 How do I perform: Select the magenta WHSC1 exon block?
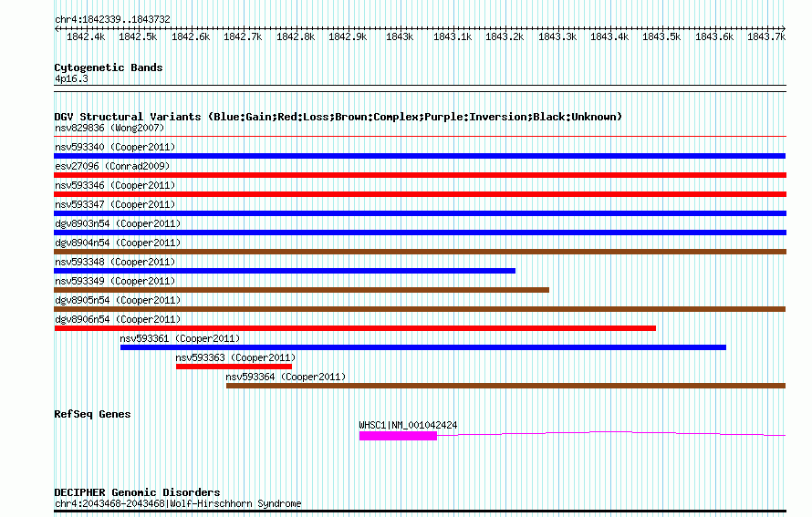coord(398,436)
